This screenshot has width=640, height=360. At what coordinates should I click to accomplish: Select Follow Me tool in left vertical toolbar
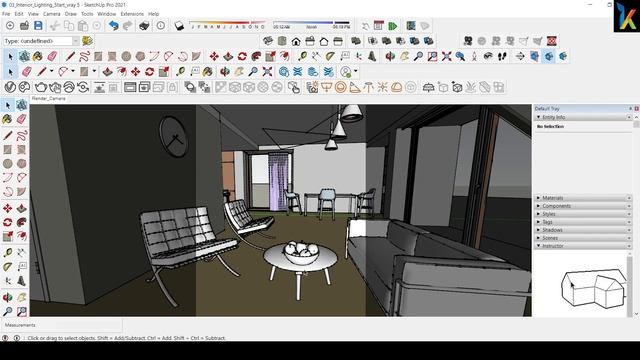click(x=22, y=222)
